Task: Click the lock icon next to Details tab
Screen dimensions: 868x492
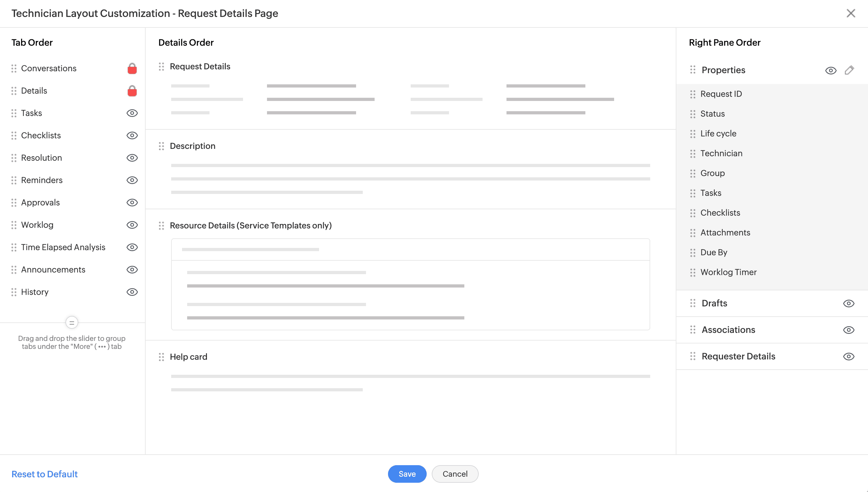Action: click(x=132, y=91)
